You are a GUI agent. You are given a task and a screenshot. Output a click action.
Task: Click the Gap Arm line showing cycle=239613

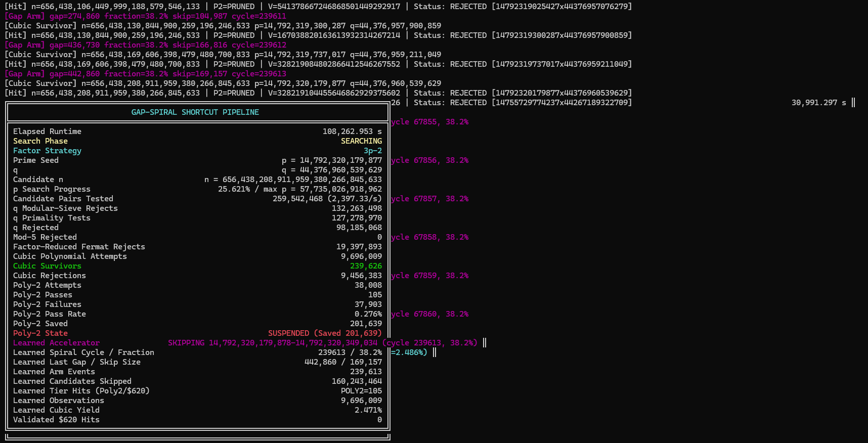(x=146, y=74)
